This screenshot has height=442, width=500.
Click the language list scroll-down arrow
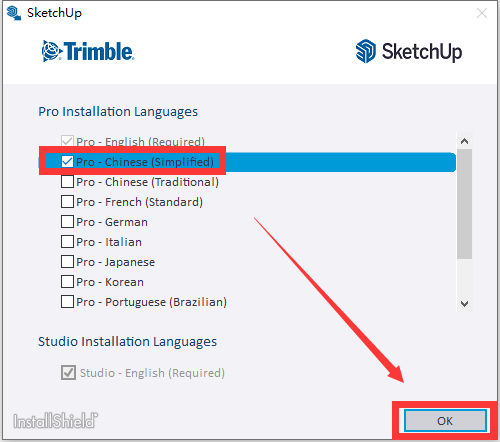tap(464, 304)
